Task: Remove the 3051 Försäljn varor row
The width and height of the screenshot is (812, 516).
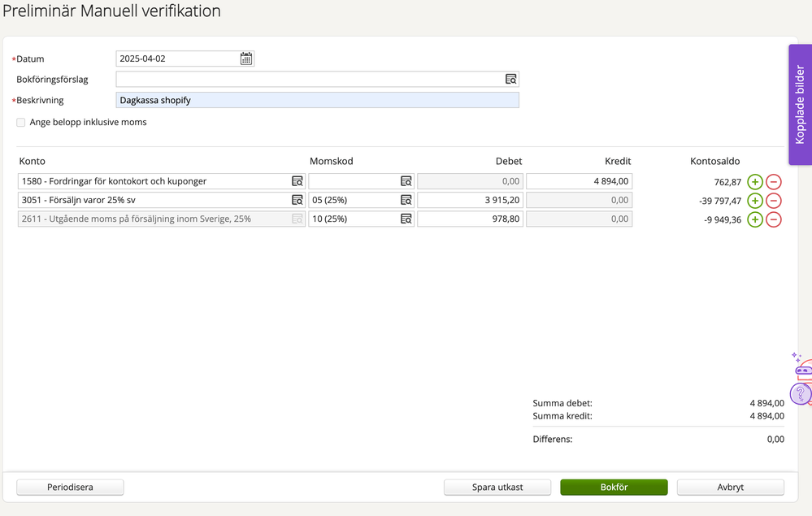Action: coord(774,201)
